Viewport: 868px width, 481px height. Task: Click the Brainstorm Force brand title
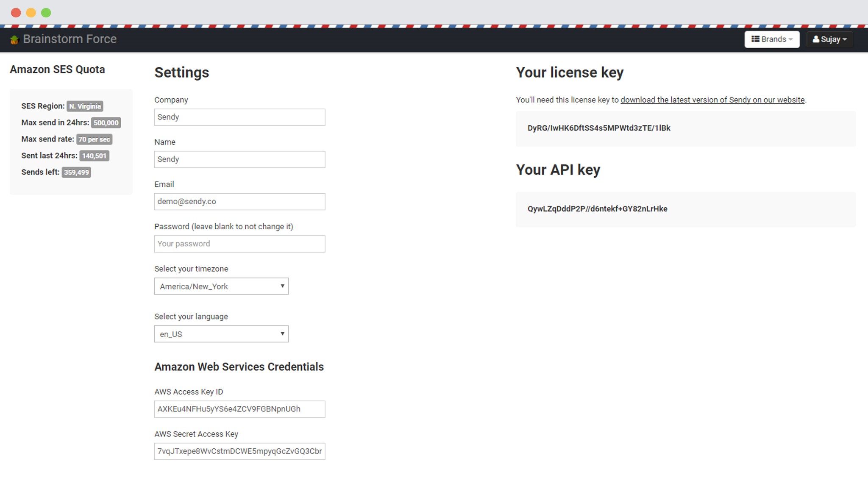pos(70,39)
